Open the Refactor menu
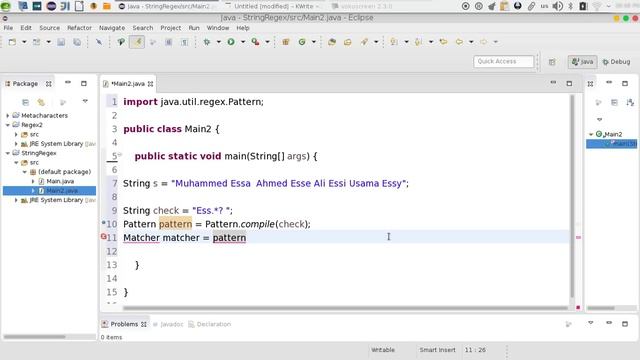This screenshot has width=640, height=360. coord(79,28)
